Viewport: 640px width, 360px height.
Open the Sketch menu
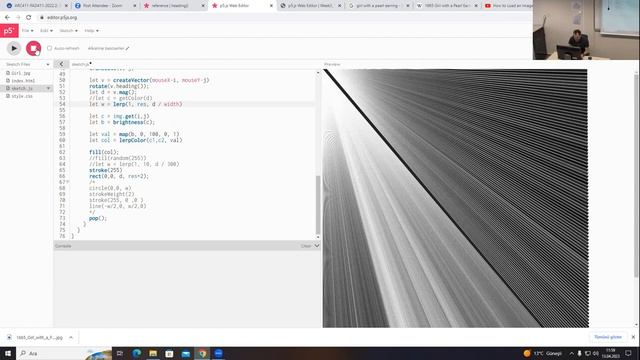point(68,31)
